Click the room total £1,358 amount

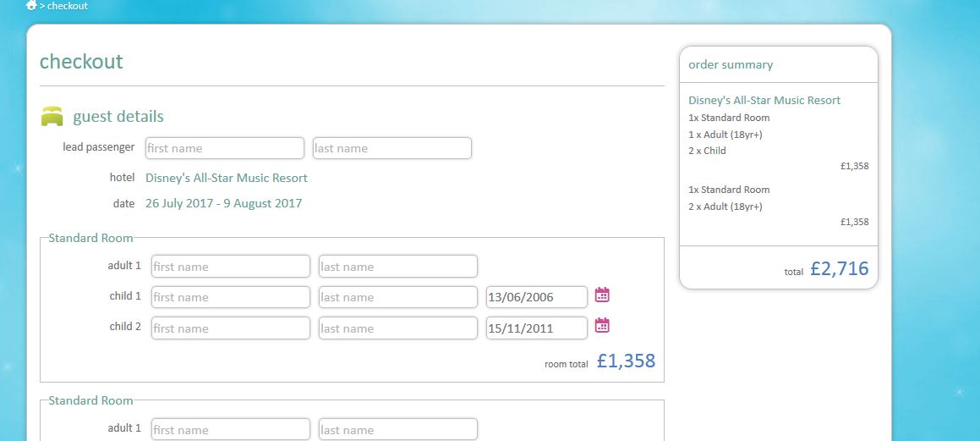(x=626, y=361)
